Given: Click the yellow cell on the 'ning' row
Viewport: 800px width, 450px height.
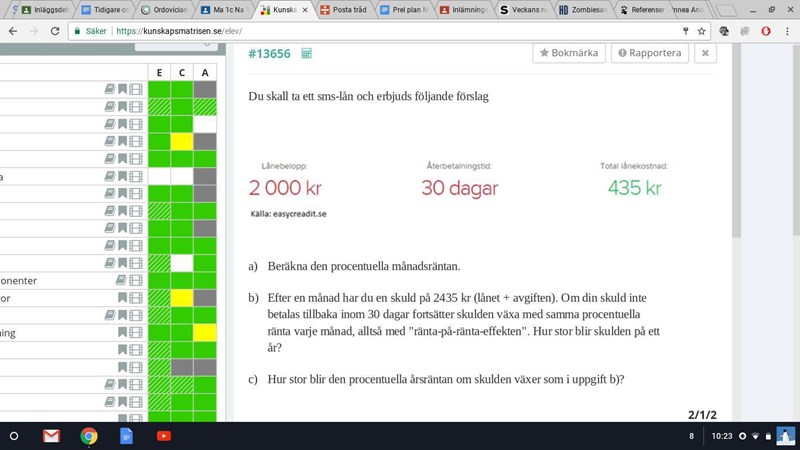Looking at the screenshot, I should tap(205, 332).
